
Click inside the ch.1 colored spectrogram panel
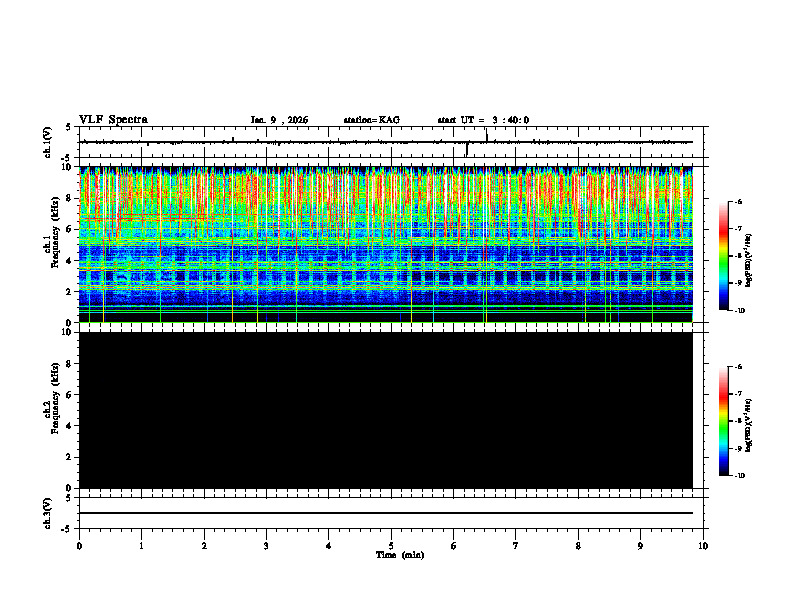[386, 244]
